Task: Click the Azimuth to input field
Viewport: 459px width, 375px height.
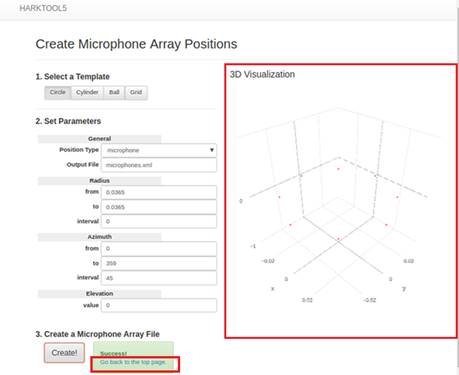Action: 159,263
